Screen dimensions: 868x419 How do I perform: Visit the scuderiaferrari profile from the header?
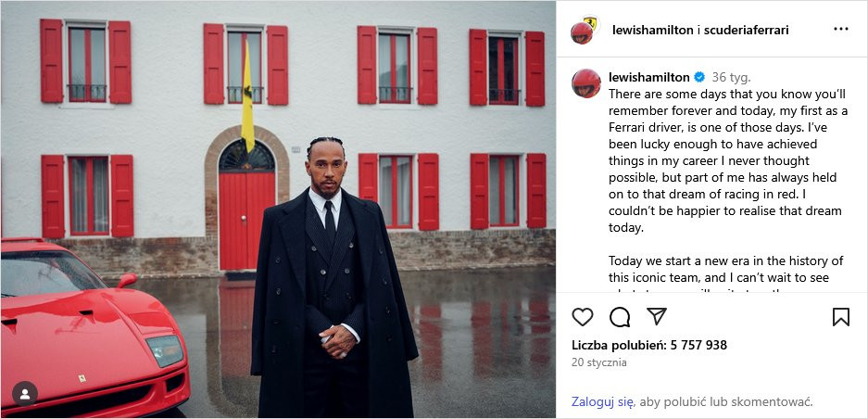tap(747, 30)
